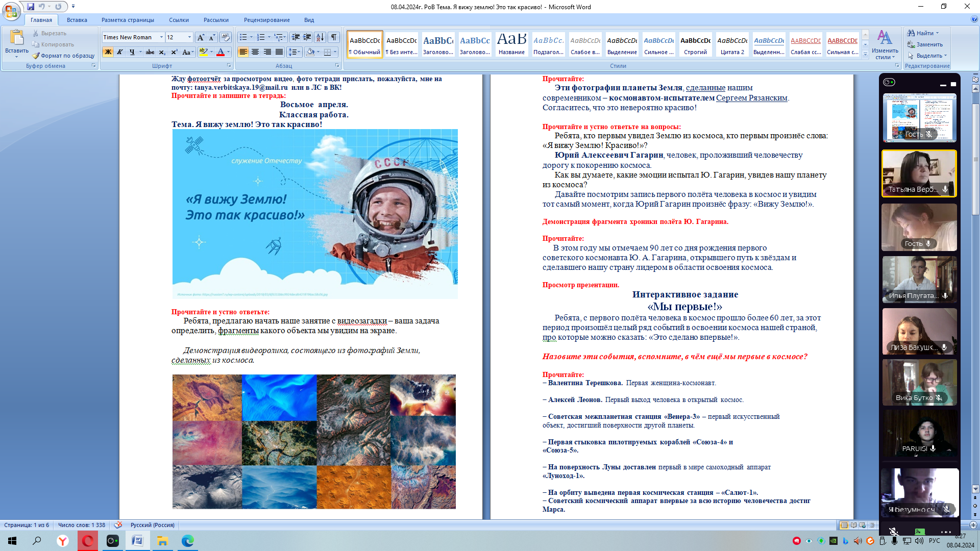The image size is (980, 551).
Task: Click the Найти (Find) button
Action: coord(923,33)
